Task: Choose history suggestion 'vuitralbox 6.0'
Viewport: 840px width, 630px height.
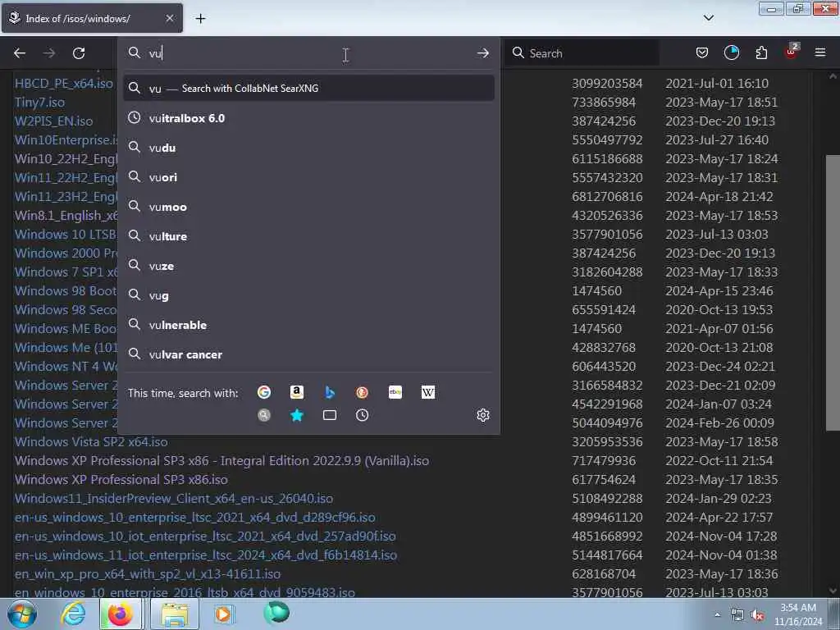Action: 308,118
